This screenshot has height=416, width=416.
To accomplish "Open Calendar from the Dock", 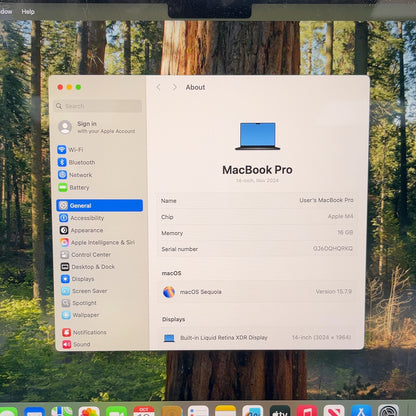I will [x=144, y=411].
